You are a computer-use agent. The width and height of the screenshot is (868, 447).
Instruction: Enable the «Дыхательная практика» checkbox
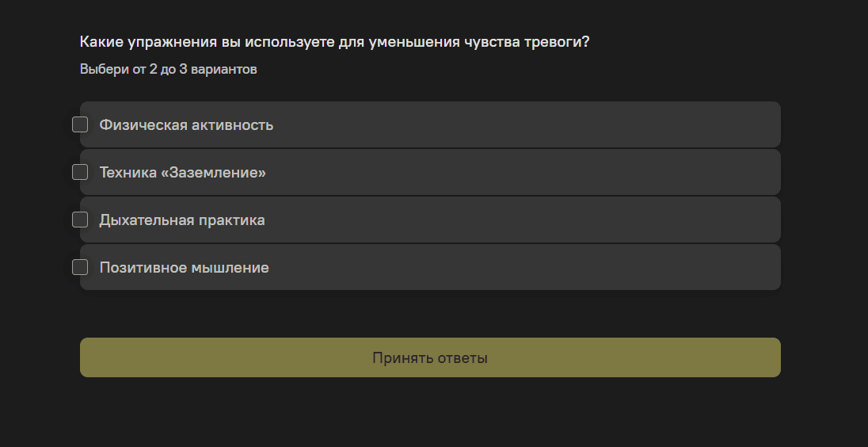[80, 220]
